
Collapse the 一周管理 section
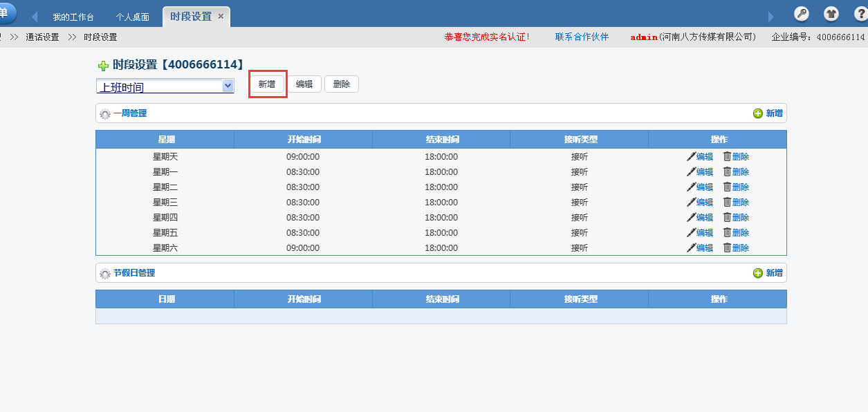[x=105, y=114]
